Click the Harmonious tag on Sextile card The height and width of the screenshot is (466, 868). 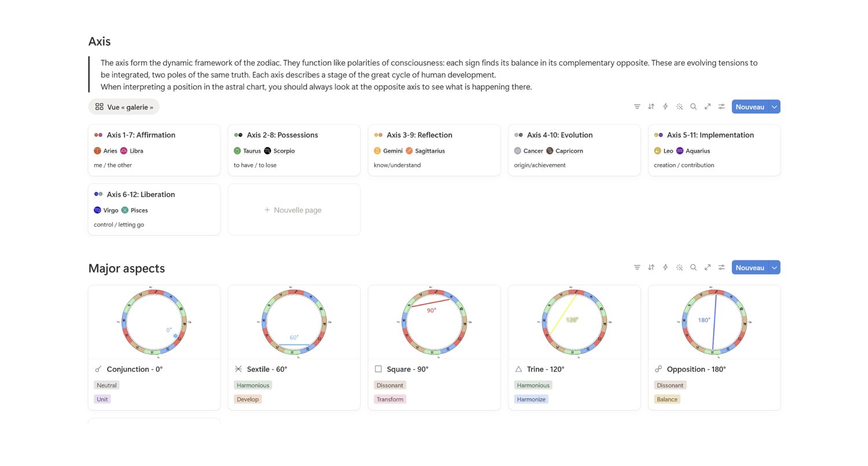[x=253, y=385]
